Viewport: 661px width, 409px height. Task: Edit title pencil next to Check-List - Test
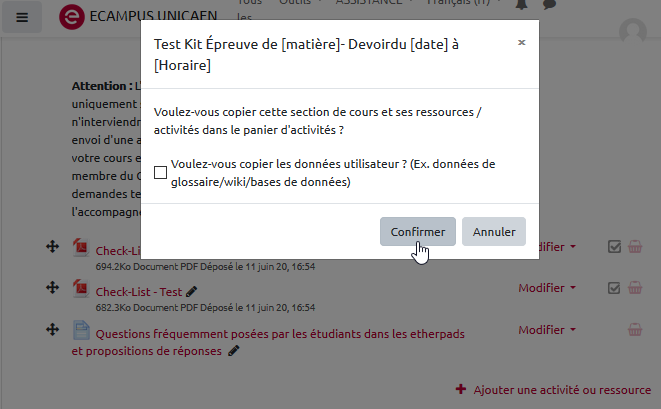pos(192,291)
